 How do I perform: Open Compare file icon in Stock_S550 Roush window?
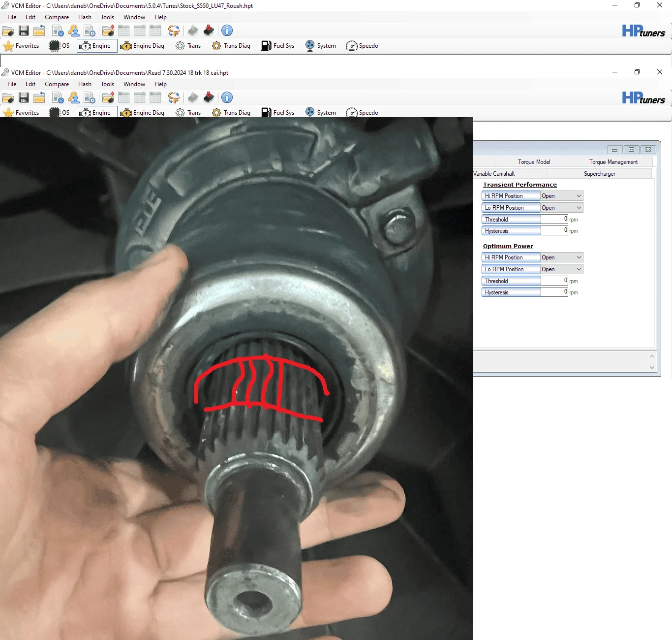[108, 31]
